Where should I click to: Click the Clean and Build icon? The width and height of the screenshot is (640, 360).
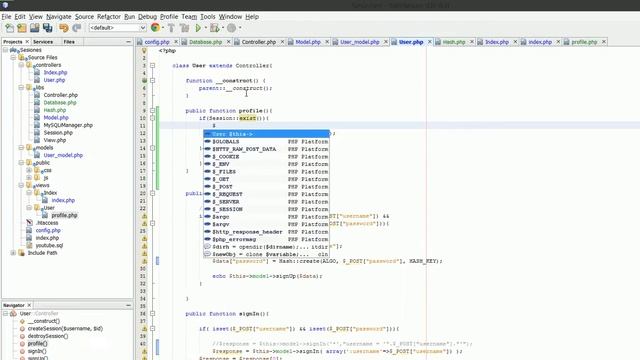click(184, 28)
